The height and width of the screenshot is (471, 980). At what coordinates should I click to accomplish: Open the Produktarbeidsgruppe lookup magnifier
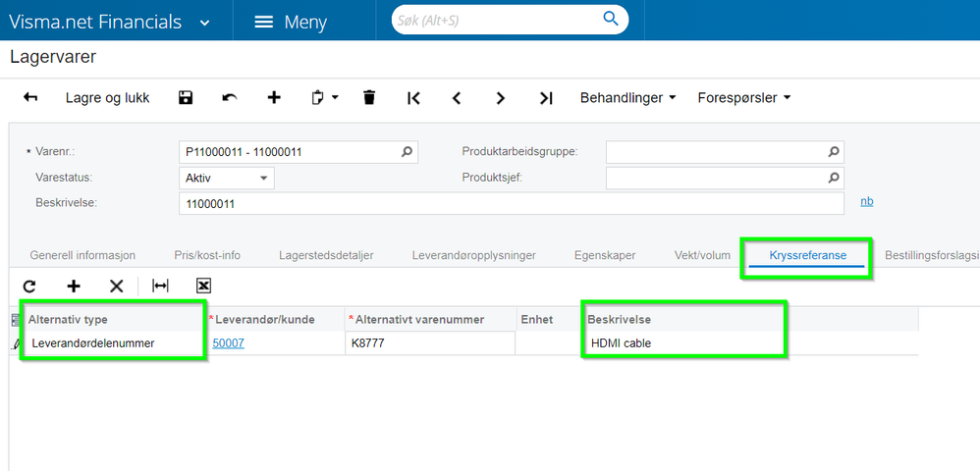click(833, 152)
